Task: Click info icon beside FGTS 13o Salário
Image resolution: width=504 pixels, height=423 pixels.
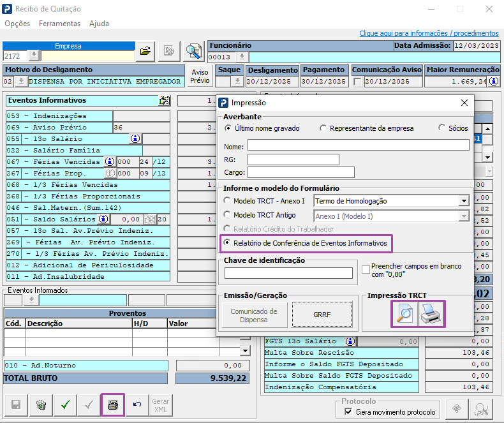Action: coord(350,341)
